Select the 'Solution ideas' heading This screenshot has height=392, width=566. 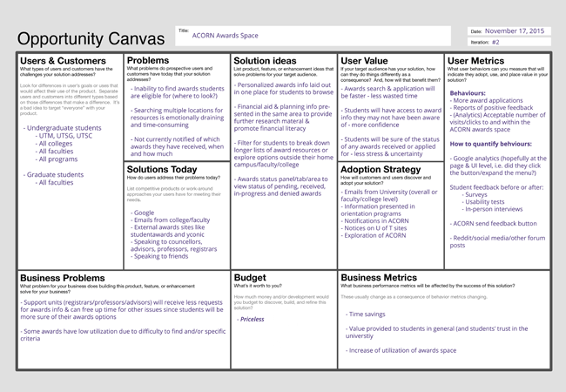click(265, 61)
